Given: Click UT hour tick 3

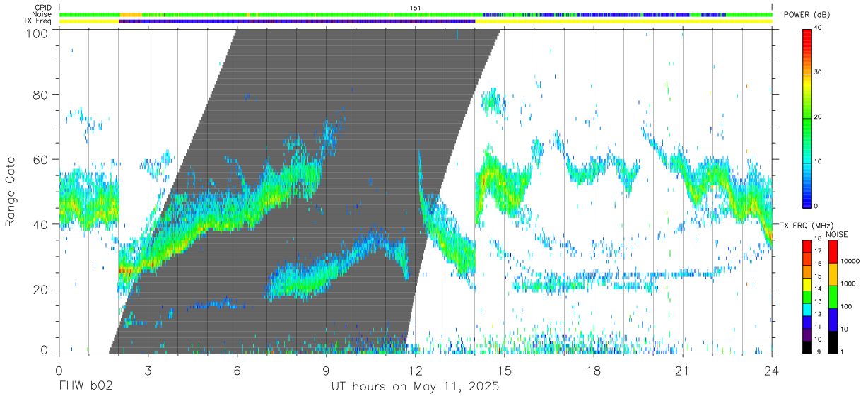Looking at the screenshot, I should tap(148, 370).
